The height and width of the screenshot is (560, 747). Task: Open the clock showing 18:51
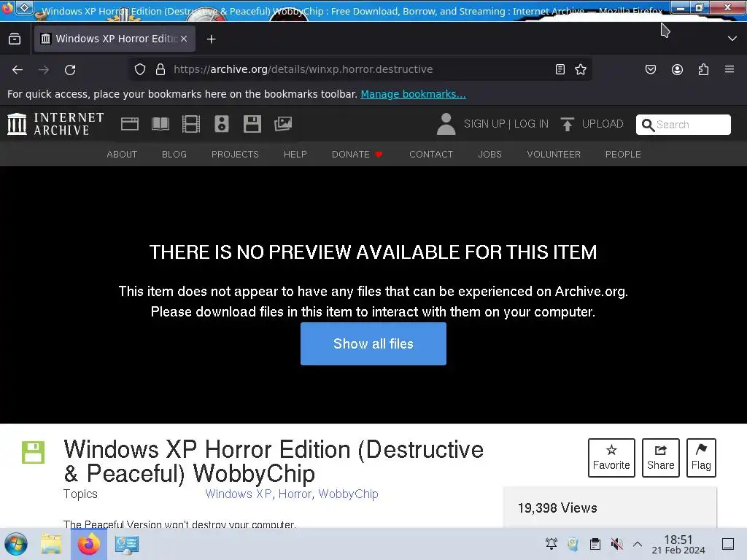pyautogui.click(x=678, y=544)
